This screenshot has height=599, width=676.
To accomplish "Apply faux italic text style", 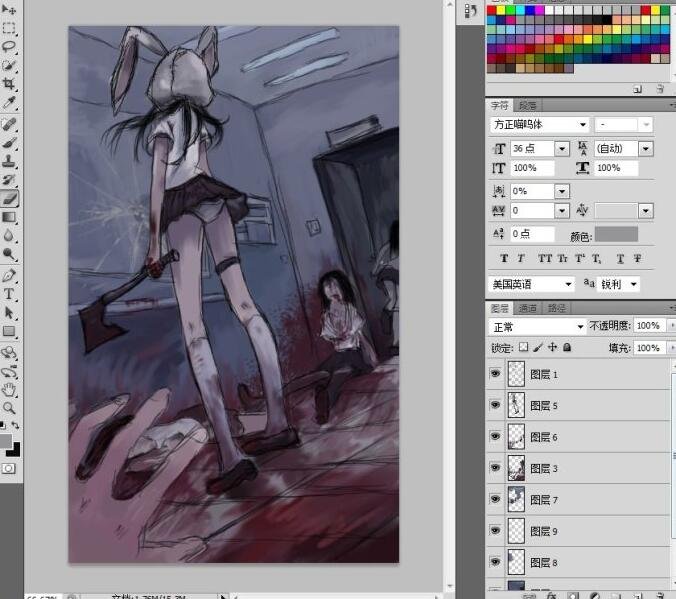I will (521, 258).
